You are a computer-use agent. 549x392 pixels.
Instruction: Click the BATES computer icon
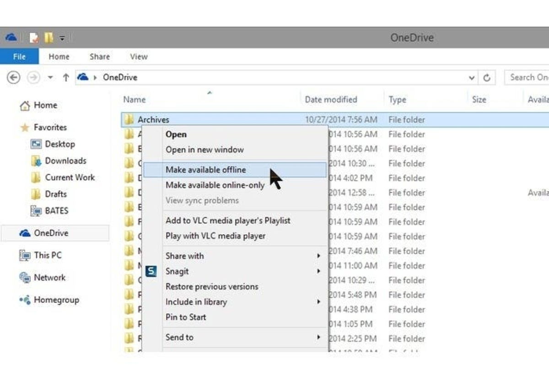[36, 211]
